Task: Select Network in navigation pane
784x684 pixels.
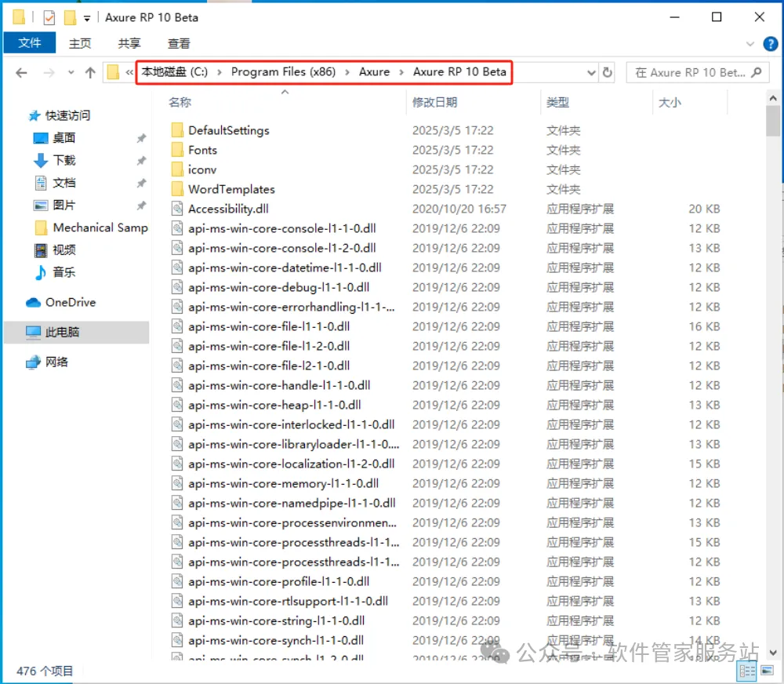Action: click(x=56, y=362)
